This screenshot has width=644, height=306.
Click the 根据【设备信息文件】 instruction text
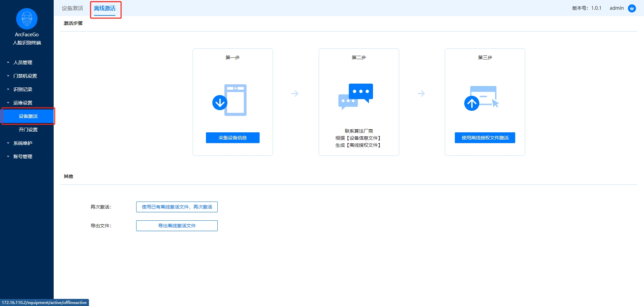359,138
